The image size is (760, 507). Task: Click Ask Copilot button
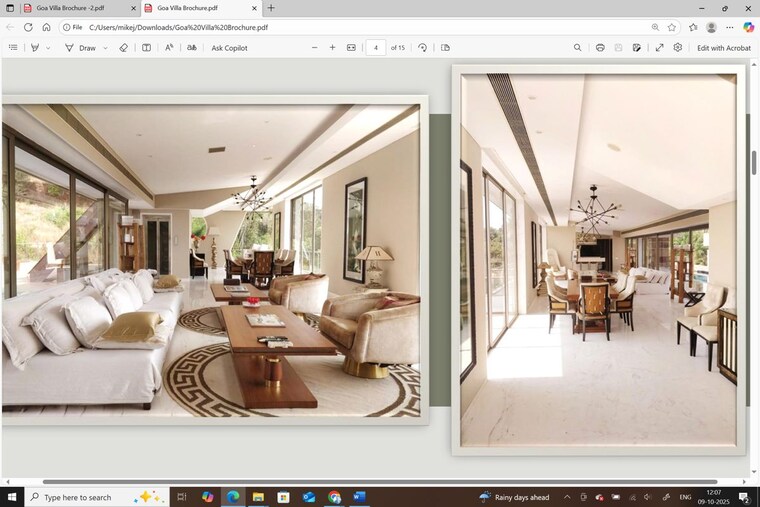pyautogui.click(x=229, y=48)
